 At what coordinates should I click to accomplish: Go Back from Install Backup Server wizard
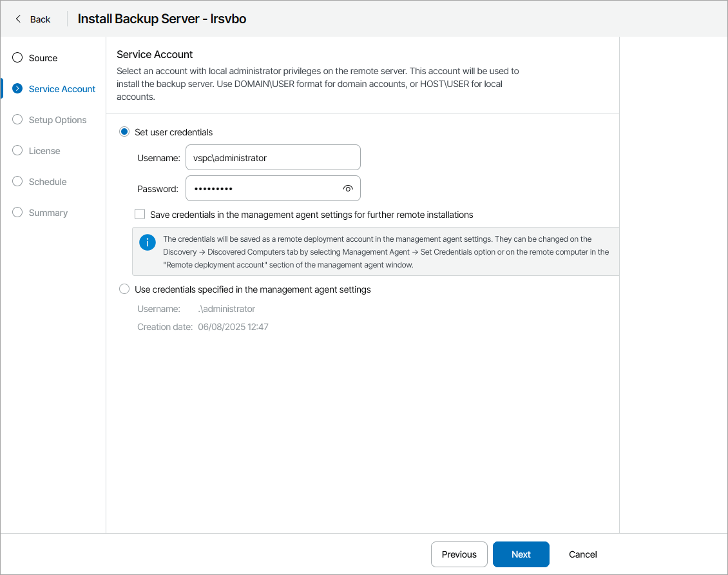[x=32, y=19]
